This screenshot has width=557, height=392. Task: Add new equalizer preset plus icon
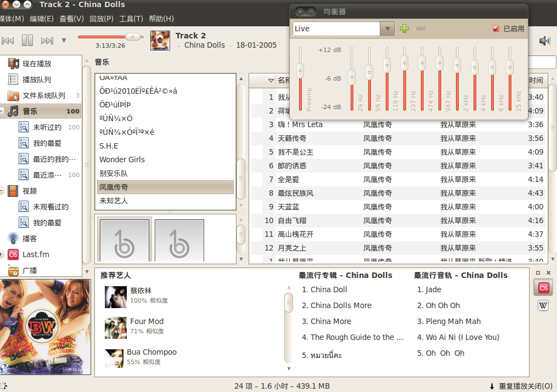tap(404, 29)
